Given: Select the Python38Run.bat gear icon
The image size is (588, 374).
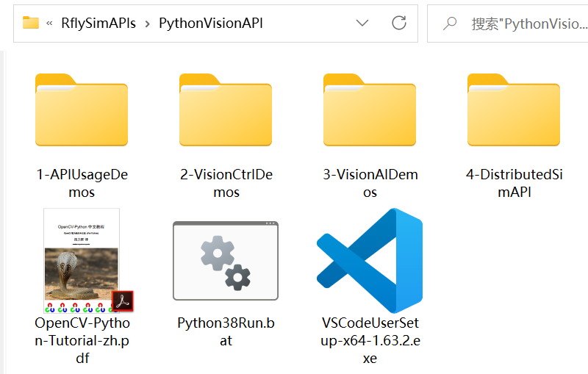Looking at the screenshot, I should (226, 261).
